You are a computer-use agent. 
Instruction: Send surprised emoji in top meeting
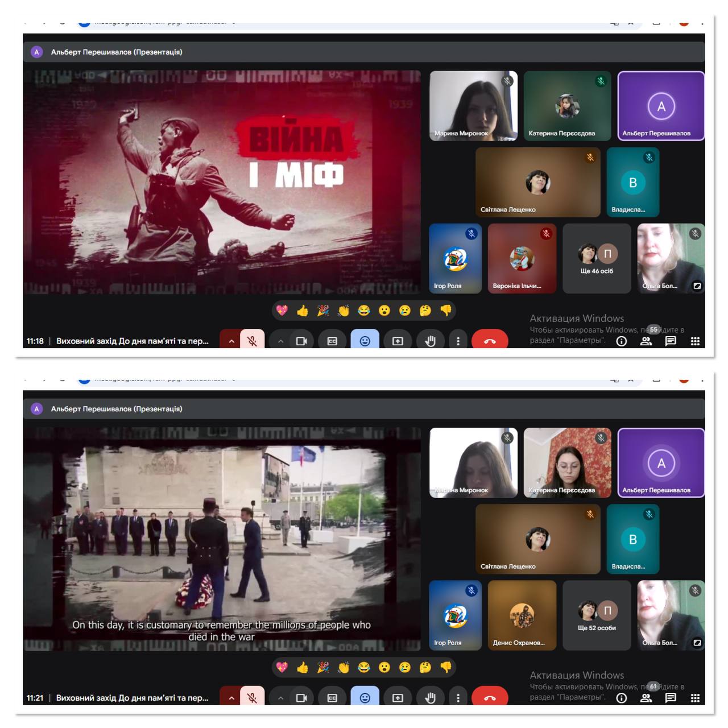pos(384,311)
